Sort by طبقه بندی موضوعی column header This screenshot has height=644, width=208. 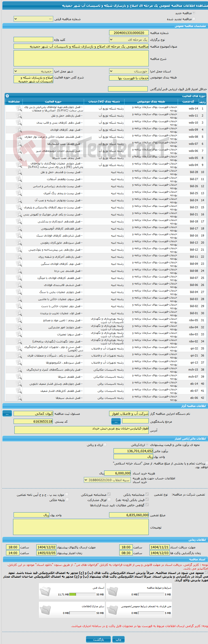point(151,101)
